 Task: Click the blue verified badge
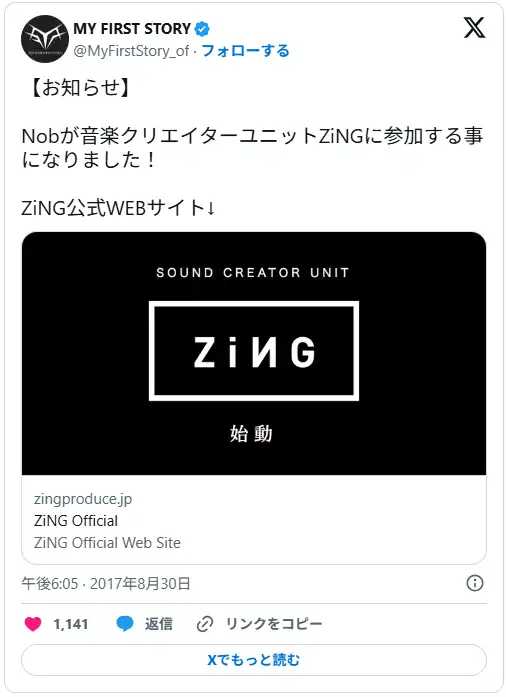click(x=202, y=29)
